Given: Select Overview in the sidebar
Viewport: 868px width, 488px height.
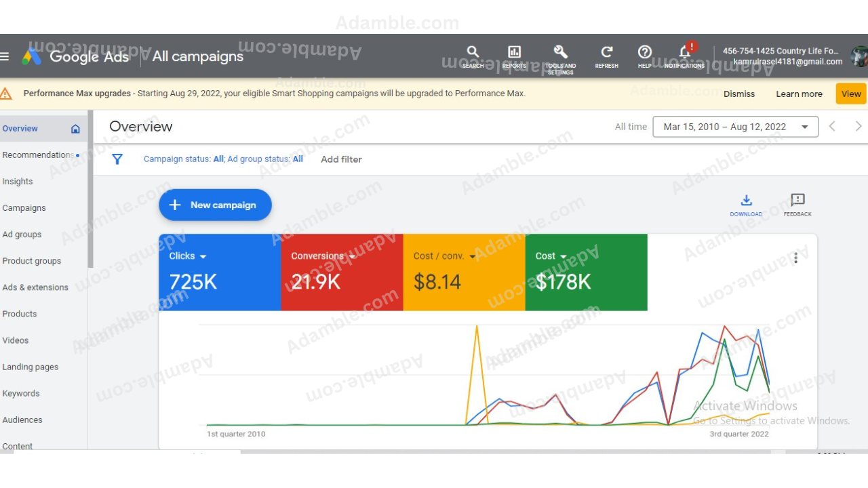Looking at the screenshot, I should point(43,129).
